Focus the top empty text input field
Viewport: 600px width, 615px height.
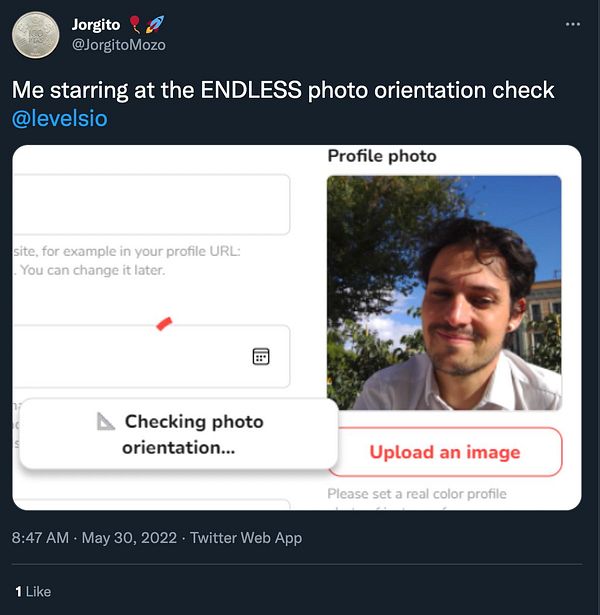150,204
